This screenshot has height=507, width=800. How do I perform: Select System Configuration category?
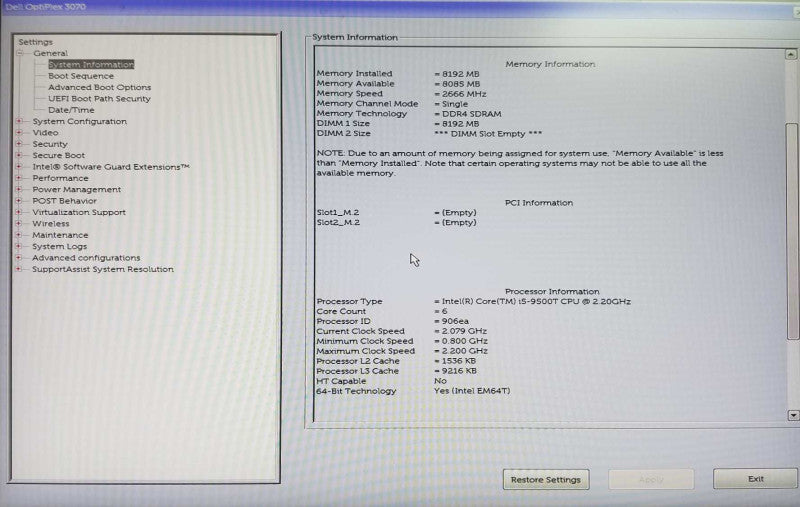[80, 121]
